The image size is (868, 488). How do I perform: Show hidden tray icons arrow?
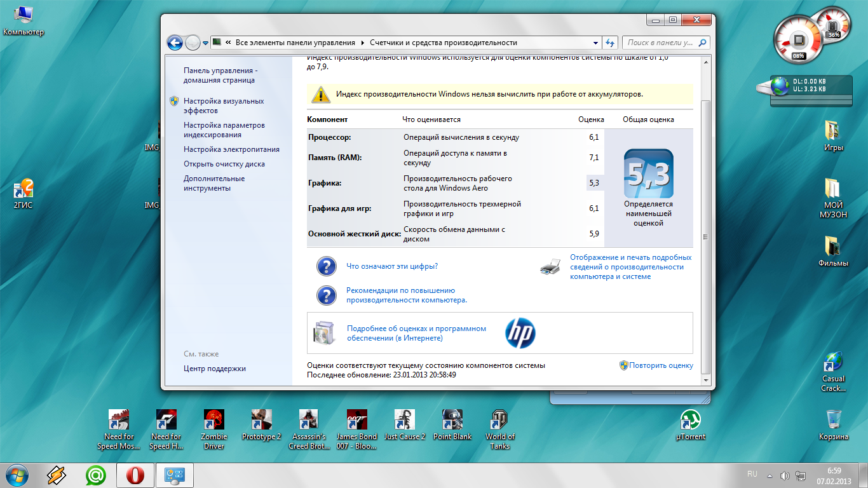pyautogui.click(x=770, y=475)
